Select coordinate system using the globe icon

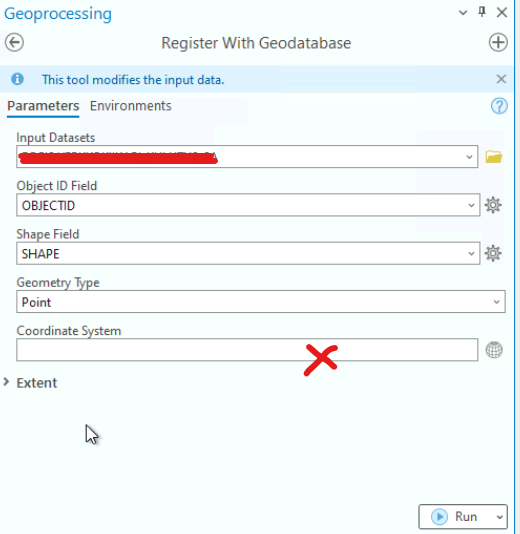(x=494, y=350)
